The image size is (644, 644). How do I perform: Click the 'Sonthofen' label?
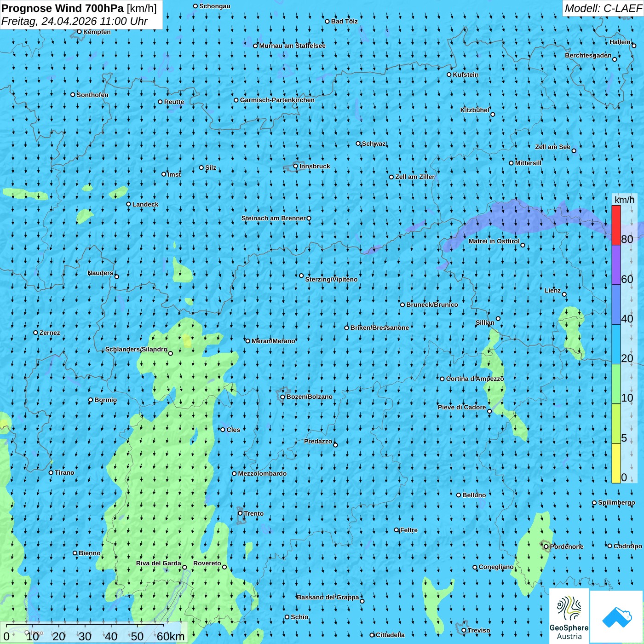[x=92, y=95]
